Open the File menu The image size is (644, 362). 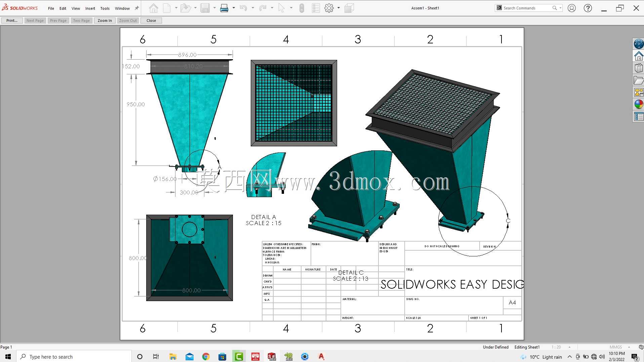tap(51, 8)
